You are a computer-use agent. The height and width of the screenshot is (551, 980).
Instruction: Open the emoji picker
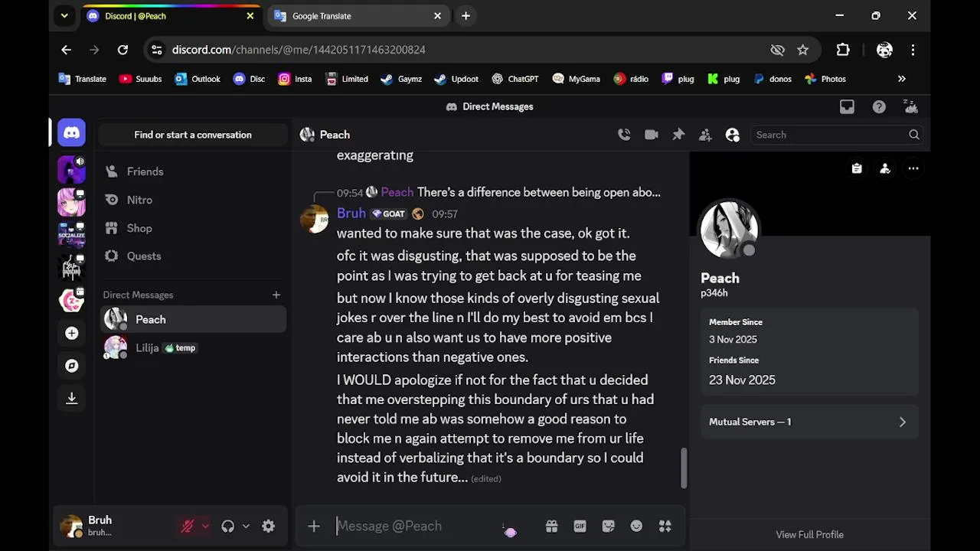636,527
